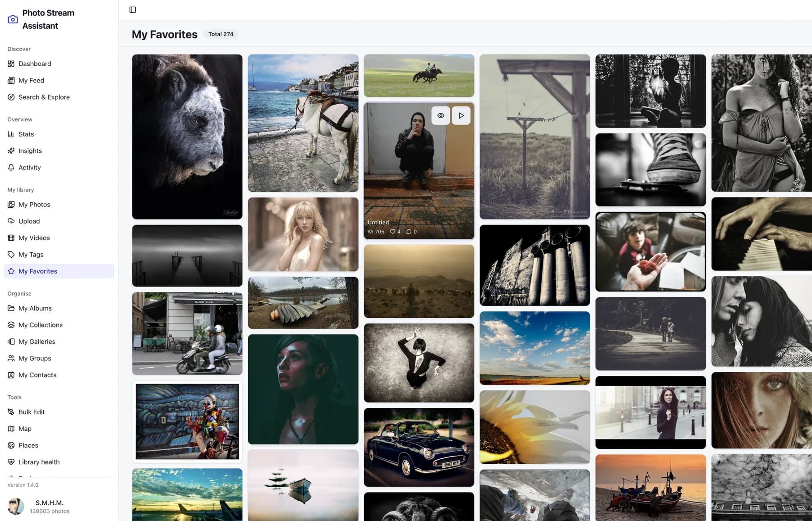
Task: Open the blonde woman portrait thumbnail
Action: point(303,234)
